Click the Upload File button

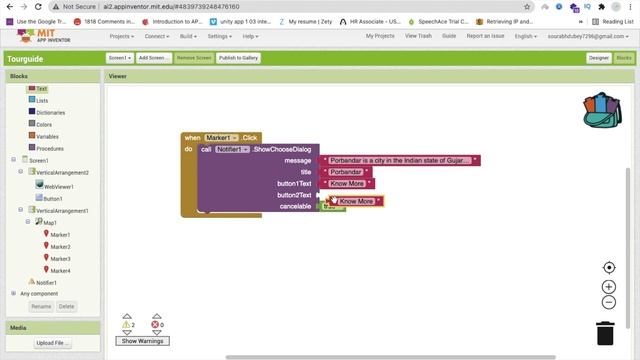coord(53,343)
